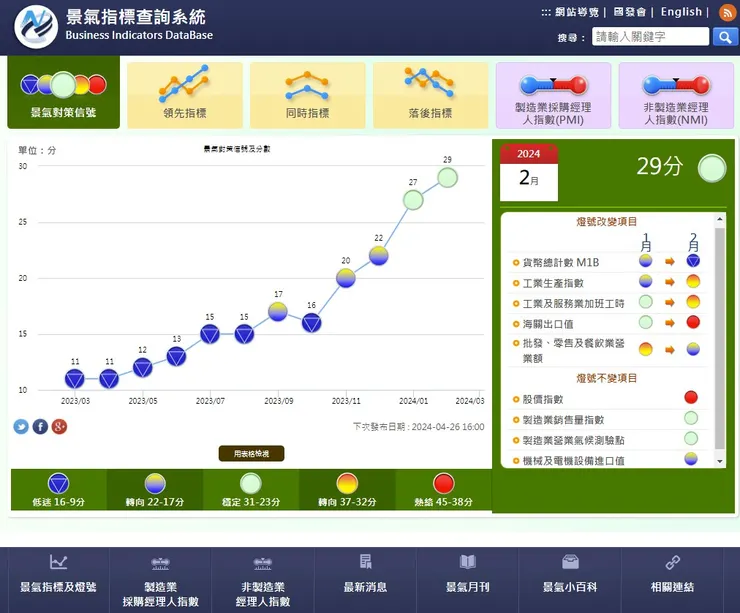
Task: Click the chart data point labeled 17
Action: [278, 311]
